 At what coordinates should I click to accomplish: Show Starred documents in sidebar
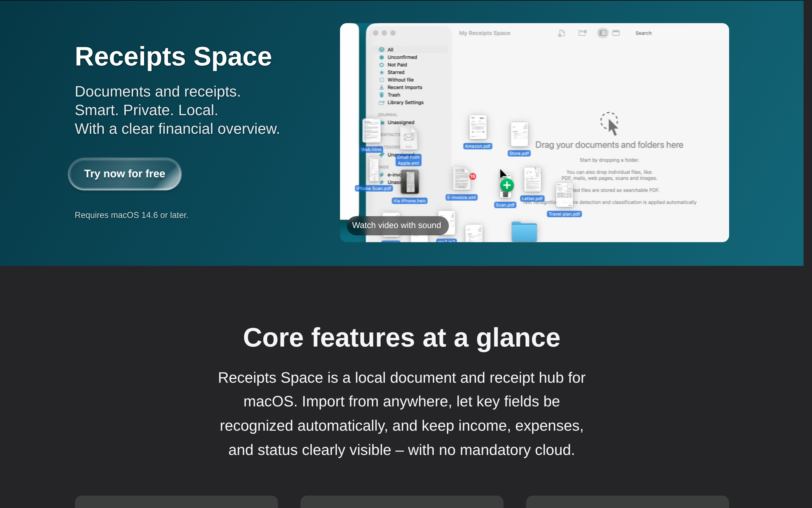pos(395,72)
